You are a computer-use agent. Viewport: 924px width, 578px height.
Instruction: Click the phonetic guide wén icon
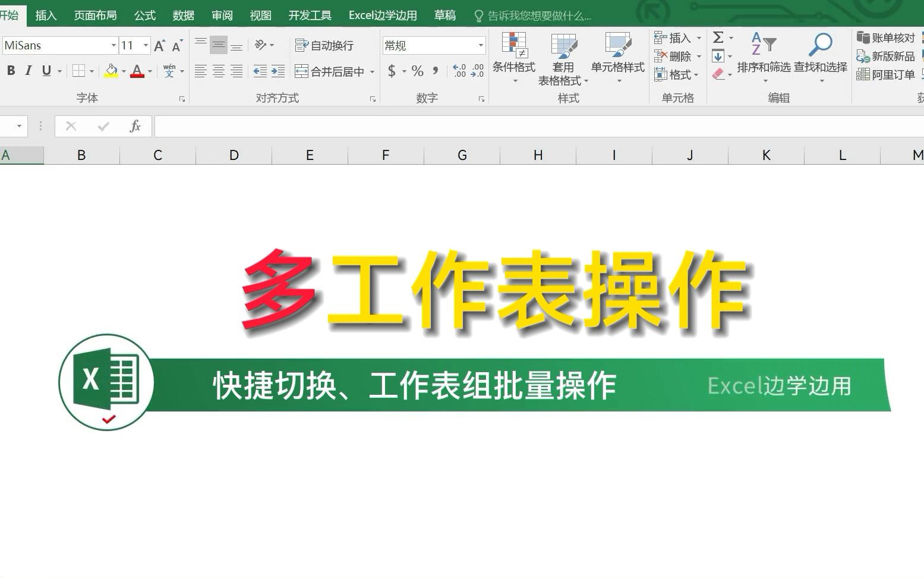169,71
